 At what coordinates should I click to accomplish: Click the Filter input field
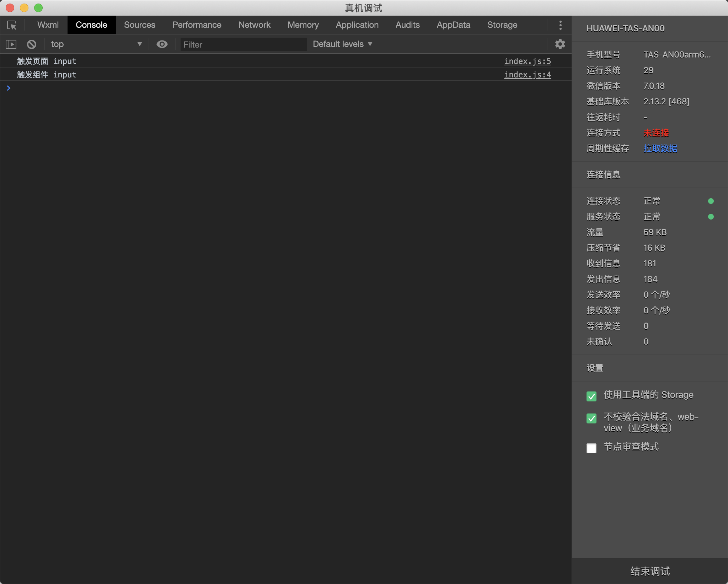(x=243, y=44)
